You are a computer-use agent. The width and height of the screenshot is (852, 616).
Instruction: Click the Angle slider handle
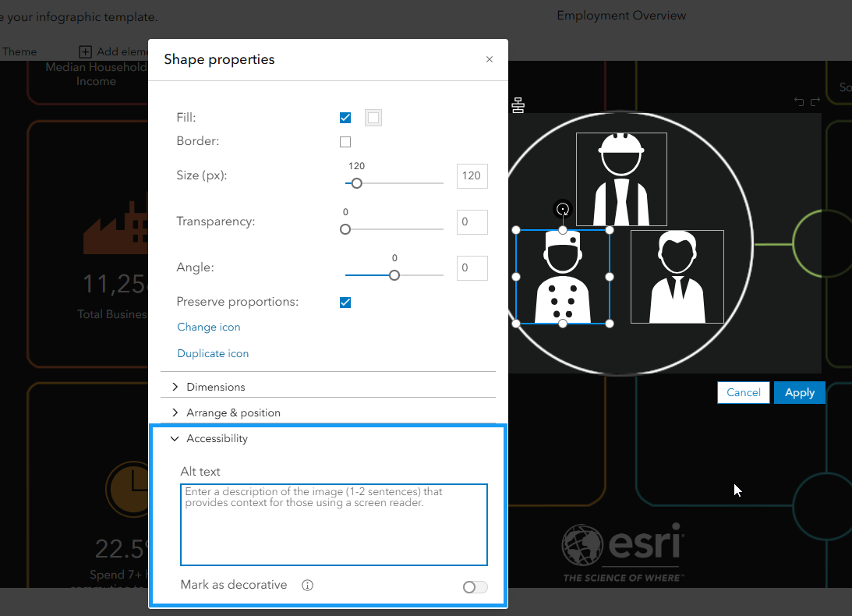click(394, 275)
